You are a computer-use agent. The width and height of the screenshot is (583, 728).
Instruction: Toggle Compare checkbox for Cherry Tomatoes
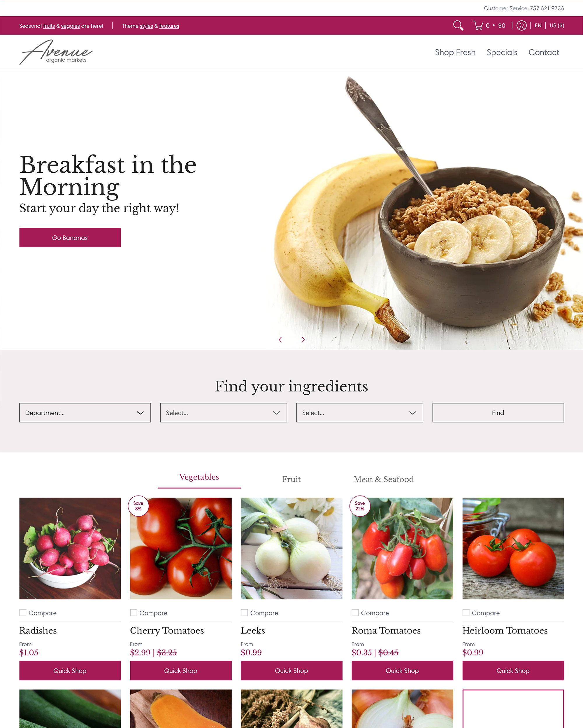[133, 612]
